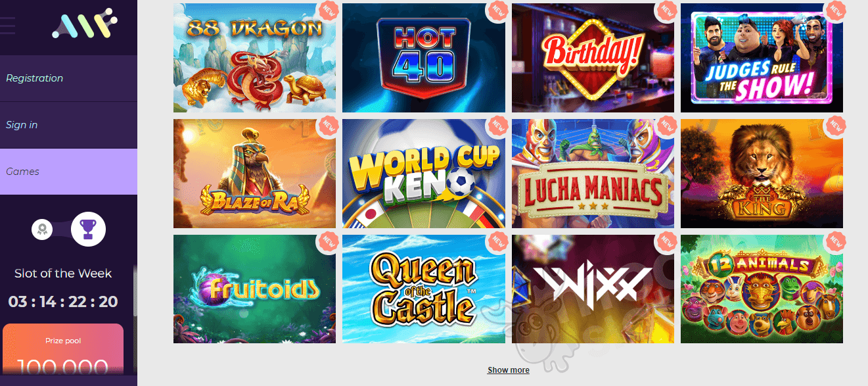This screenshot has height=386, width=868.
Task: Open the World Cup Keno game
Action: click(424, 174)
